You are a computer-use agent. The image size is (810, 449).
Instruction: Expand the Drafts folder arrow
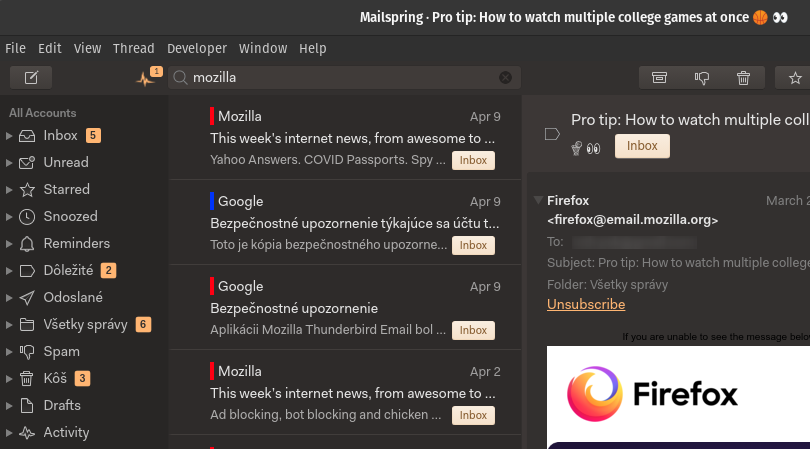9,406
